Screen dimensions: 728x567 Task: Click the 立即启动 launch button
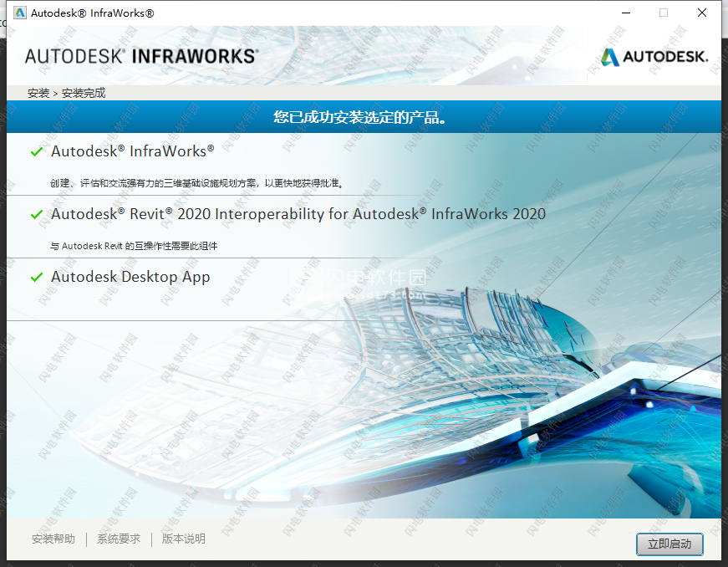(x=669, y=544)
